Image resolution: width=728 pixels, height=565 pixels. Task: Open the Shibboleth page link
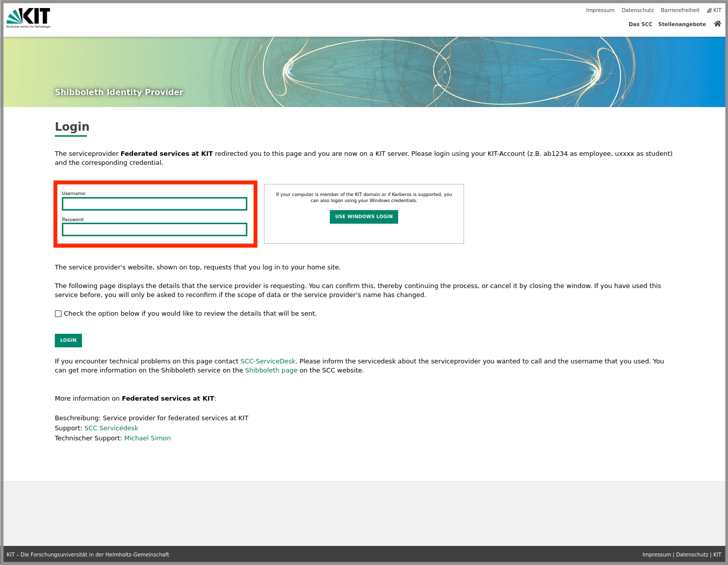[271, 370]
